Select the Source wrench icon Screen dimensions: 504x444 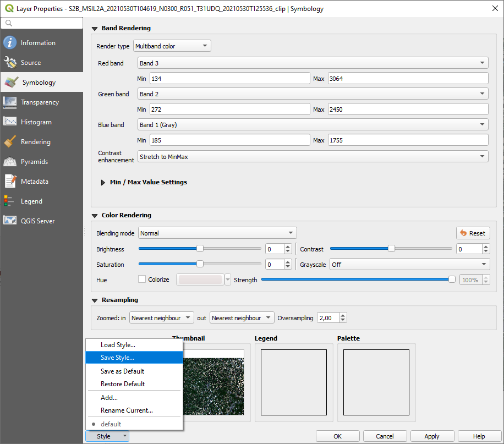10,63
